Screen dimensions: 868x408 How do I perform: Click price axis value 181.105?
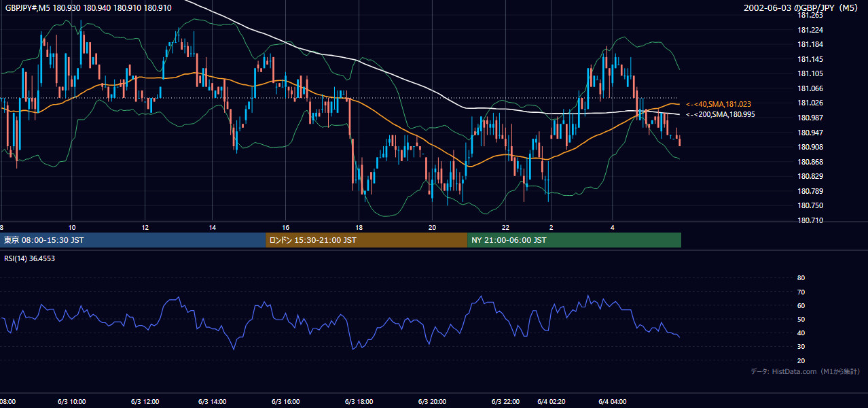[810, 73]
